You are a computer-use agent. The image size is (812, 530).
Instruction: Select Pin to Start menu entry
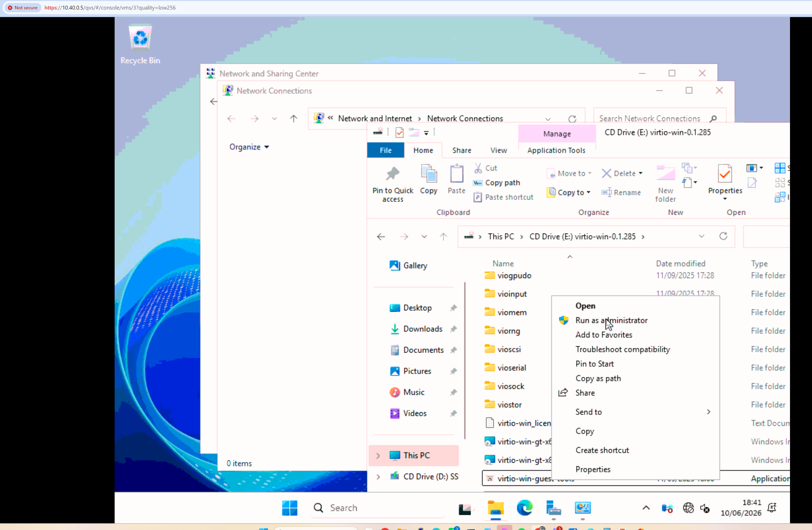(635, 364)
